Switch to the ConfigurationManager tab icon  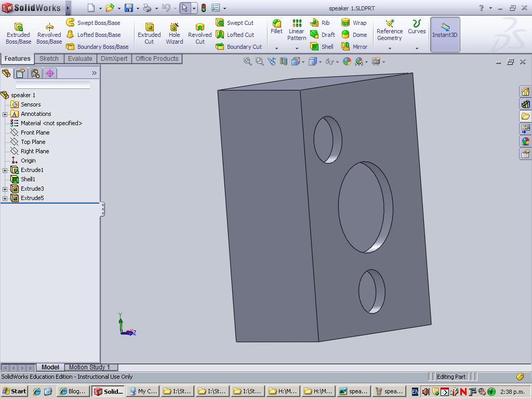tap(35, 73)
